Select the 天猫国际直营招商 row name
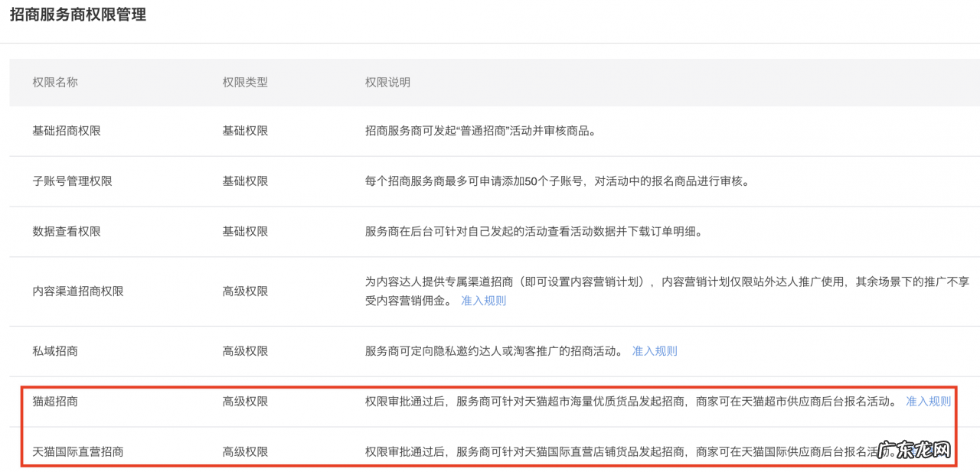The height and width of the screenshot is (472, 980). (x=78, y=451)
